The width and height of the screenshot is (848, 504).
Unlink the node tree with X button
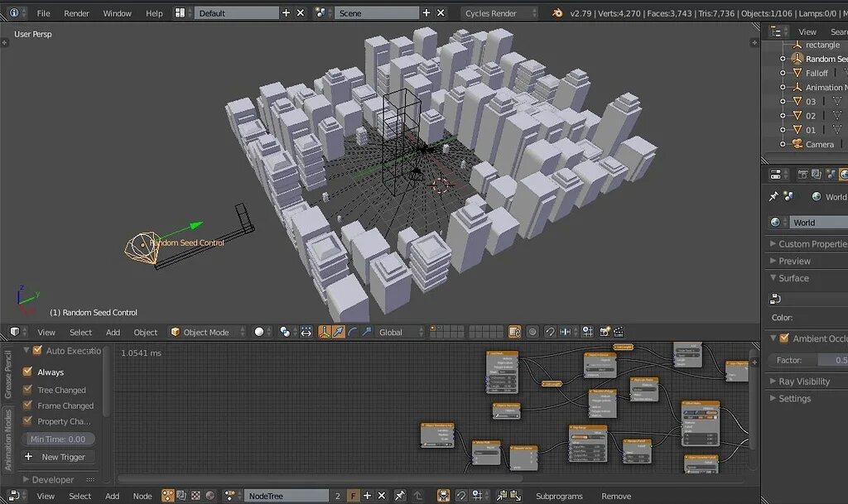pyautogui.click(x=381, y=496)
